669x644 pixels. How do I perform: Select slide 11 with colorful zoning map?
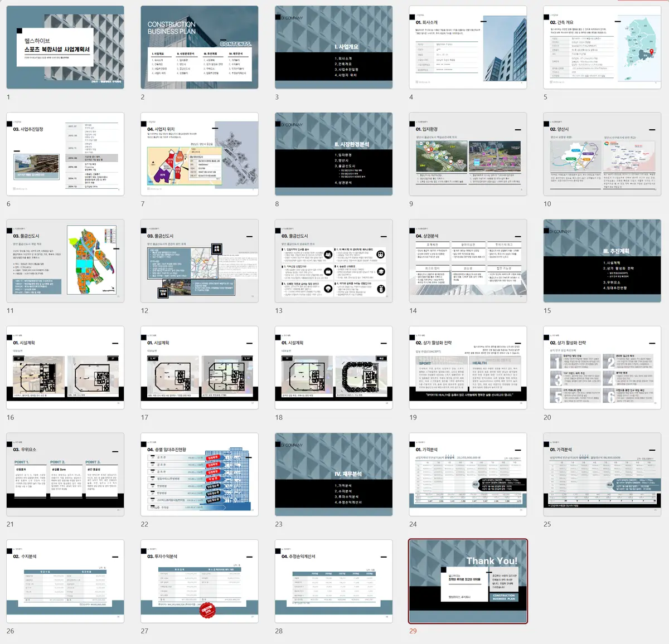pos(65,261)
